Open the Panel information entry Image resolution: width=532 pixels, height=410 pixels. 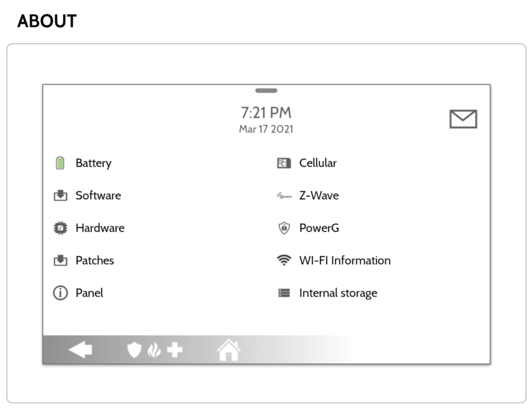click(89, 293)
